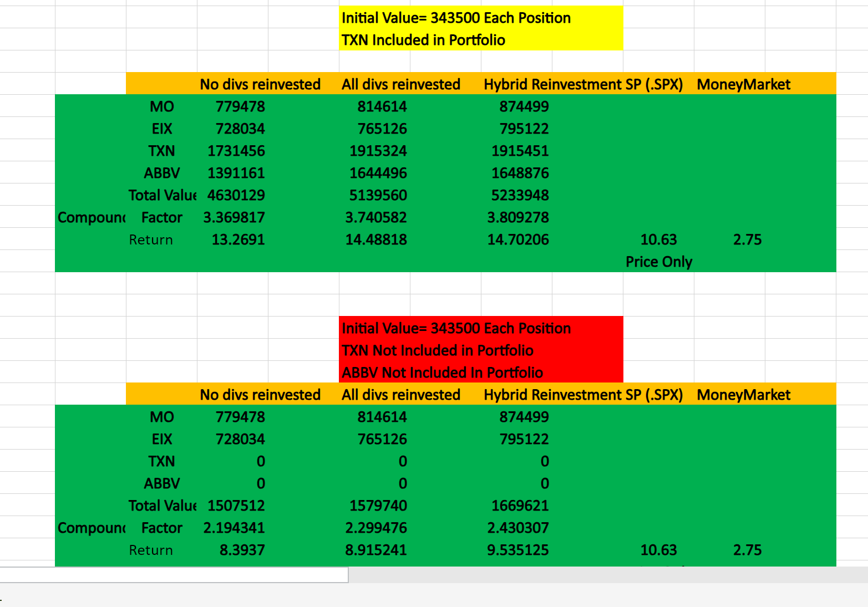Select the red note stating TXN Not Included
The width and height of the screenshot is (868, 607).
pyautogui.click(x=437, y=350)
